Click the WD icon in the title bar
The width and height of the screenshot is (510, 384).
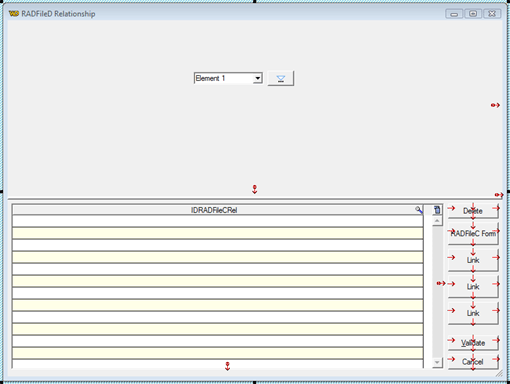[x=14, y=14]
